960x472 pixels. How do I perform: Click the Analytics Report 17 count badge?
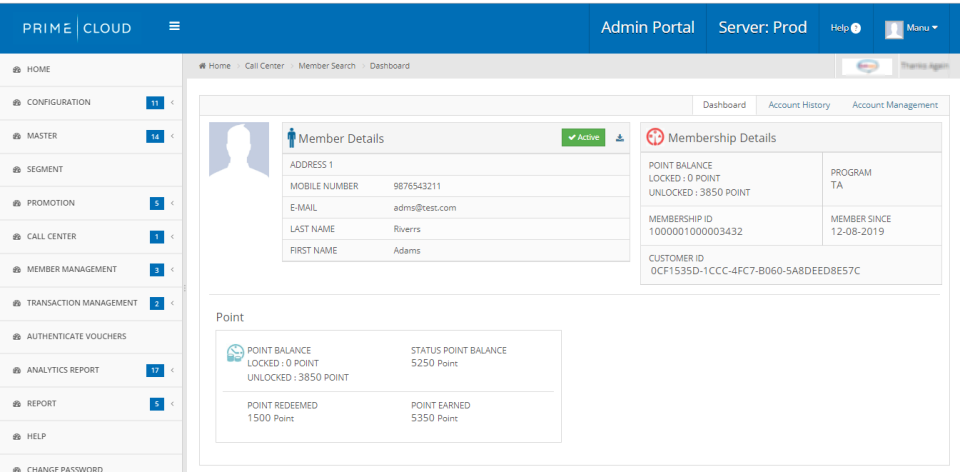155,370
